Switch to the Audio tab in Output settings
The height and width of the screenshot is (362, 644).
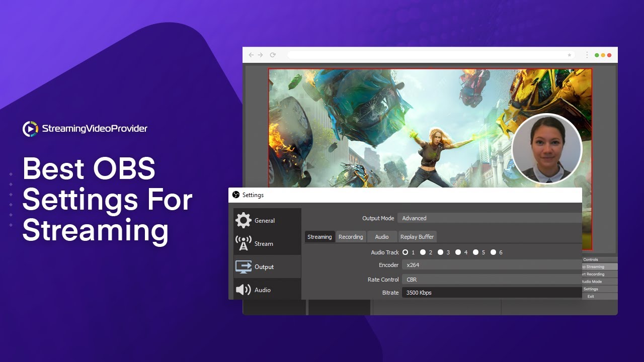382,237
